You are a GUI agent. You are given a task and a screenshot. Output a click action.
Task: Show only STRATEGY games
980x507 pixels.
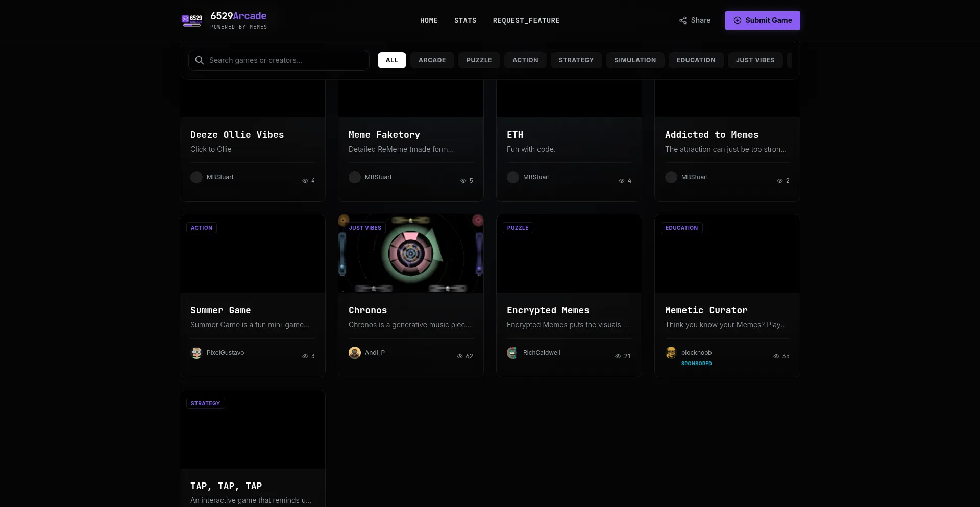click(x=576, y=60)
